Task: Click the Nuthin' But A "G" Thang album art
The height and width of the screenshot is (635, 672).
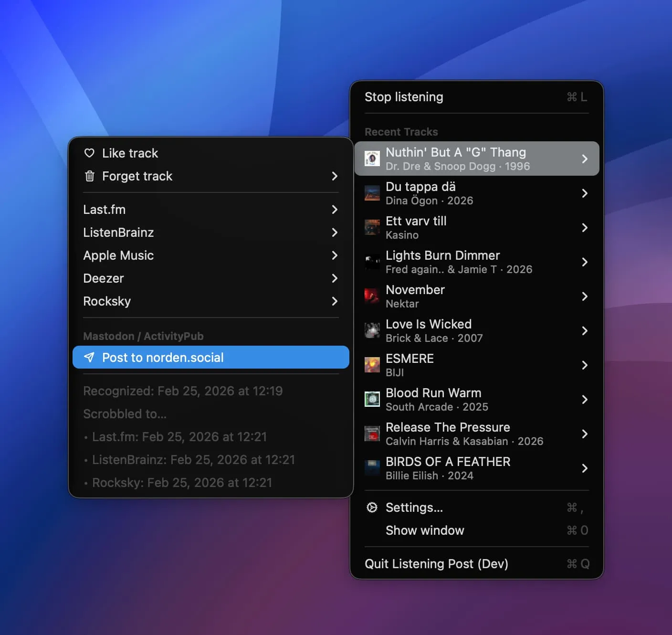Action: [372, 159]
